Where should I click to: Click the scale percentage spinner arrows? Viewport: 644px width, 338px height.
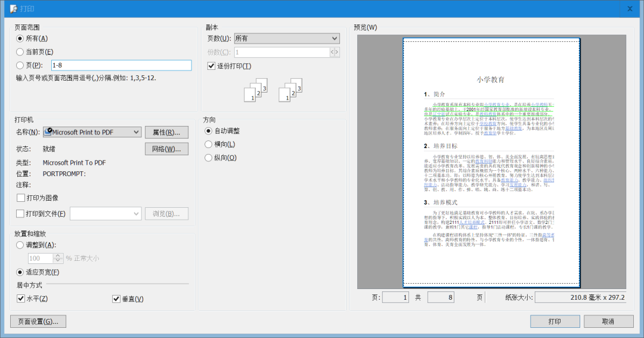pyautogui.click(x=58, y=258)
